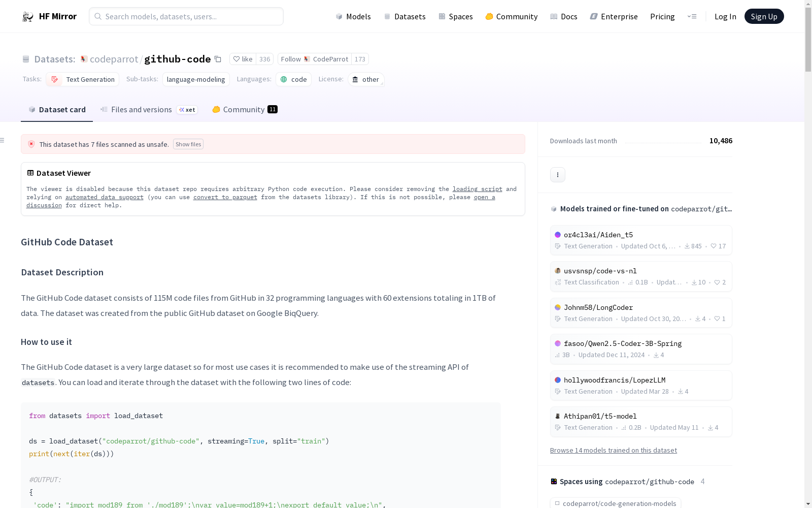Open the codeparrot/code-generation-models space
Viewport: 812px width, 508px height.
click(x=616, y=503)
